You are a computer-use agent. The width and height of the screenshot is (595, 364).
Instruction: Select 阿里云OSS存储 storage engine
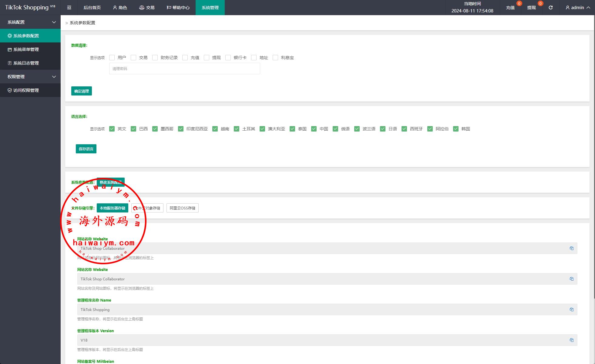[x=182, y=208]
